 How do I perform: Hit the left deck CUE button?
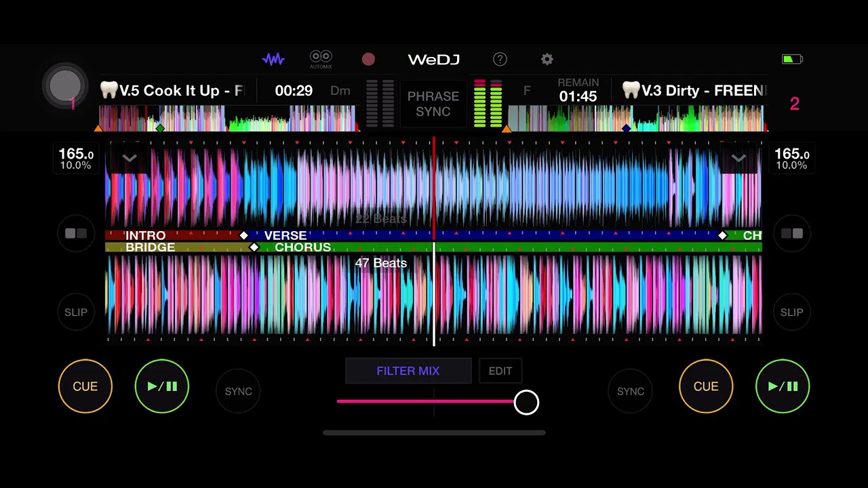[x=85, y=386]
